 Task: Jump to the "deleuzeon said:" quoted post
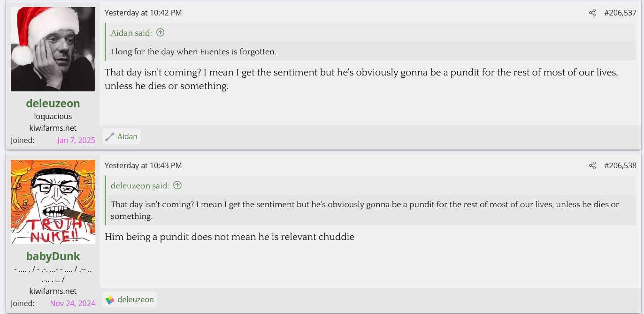click(140, 186)
